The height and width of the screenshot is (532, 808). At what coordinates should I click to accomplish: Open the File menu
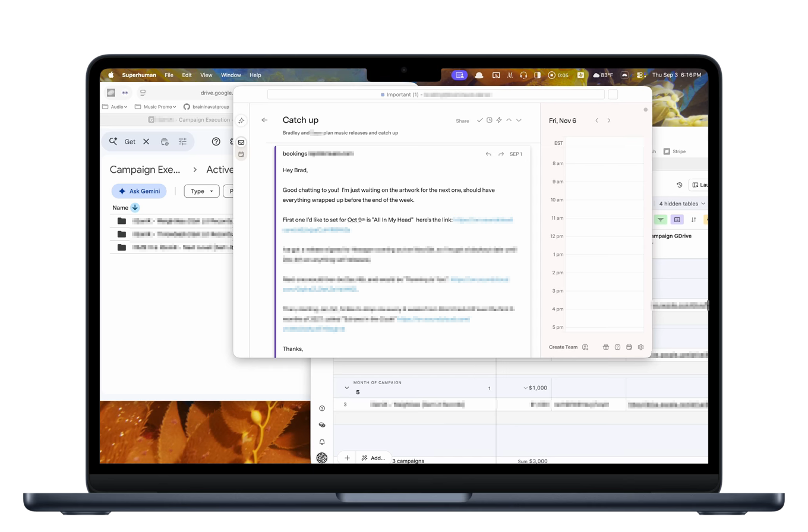(x=169, y=75)
